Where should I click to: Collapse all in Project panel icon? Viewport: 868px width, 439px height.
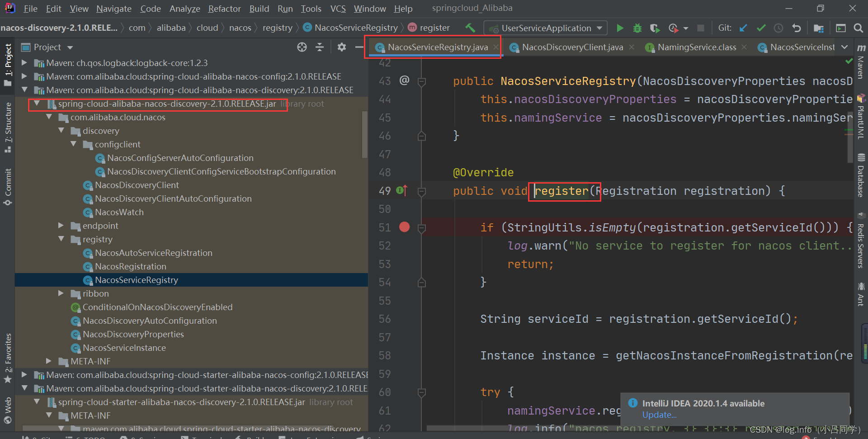(x=320, y=47)
